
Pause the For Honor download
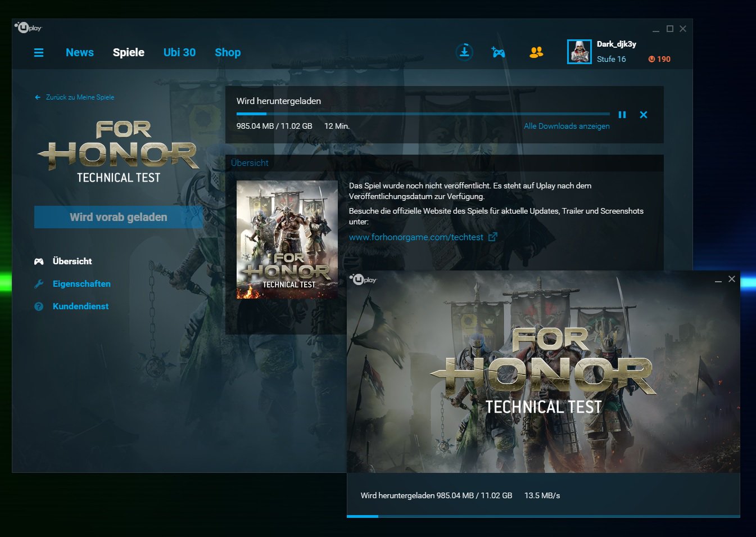pyautogui.click(x=622, y=115)
